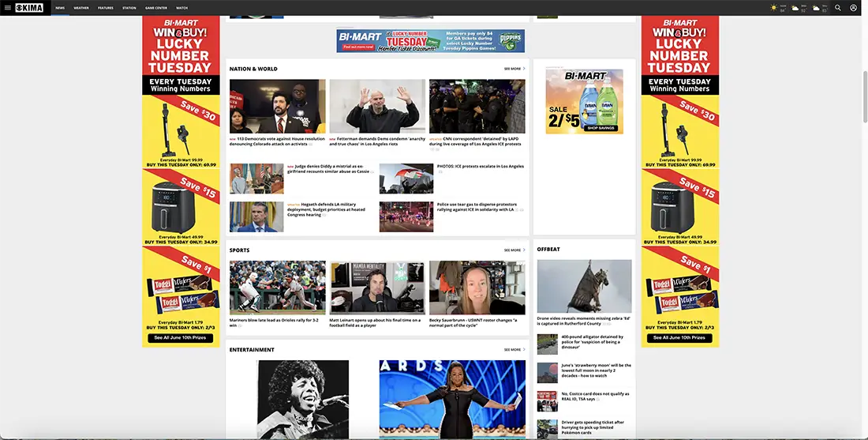
Task: Click the Matt Leinart podcast thumbnail
Action: coord(377,288)
